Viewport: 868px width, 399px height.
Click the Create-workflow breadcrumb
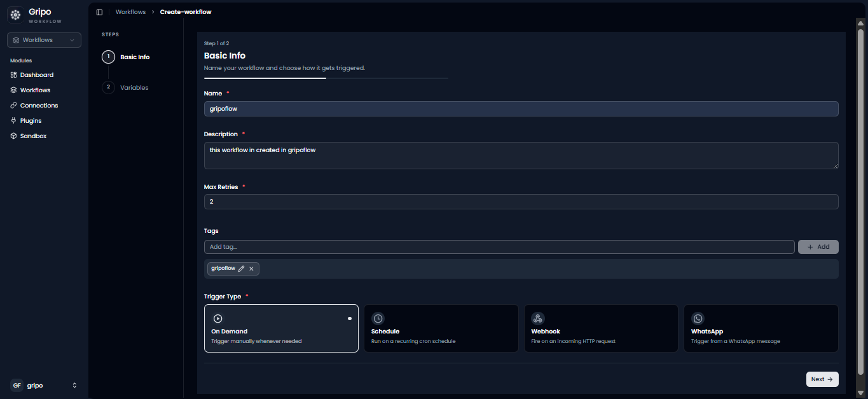click(186, 12)
